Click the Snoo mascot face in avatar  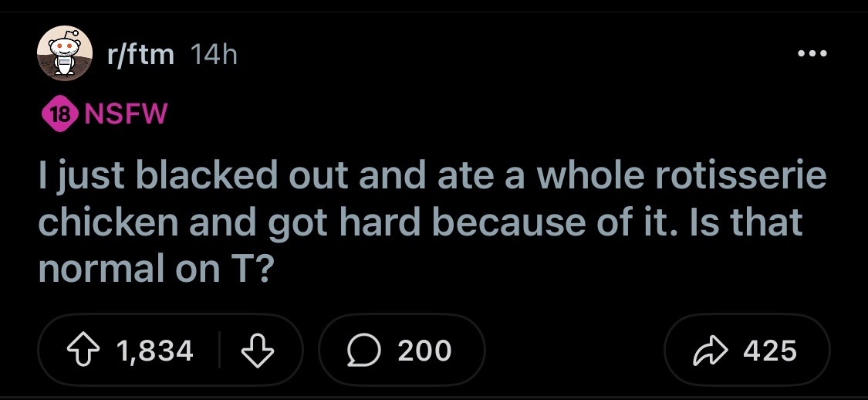pyautogui.click(x=66, y=48)
